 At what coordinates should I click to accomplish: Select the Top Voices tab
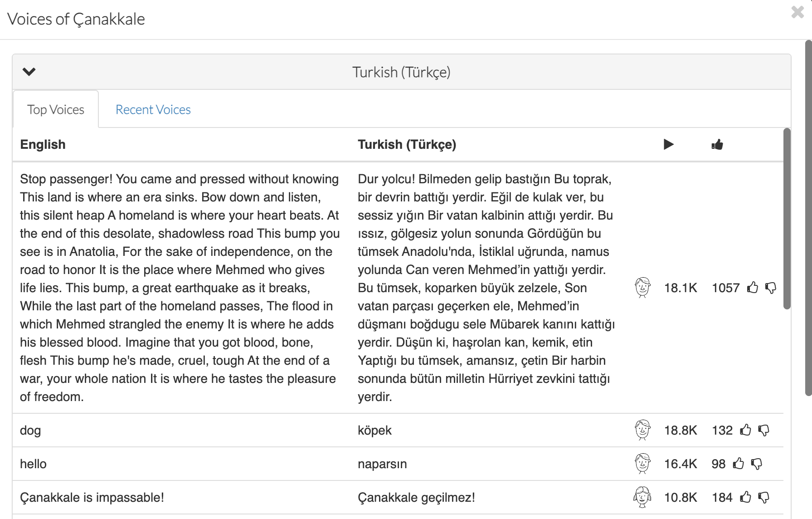pyautogui.click(x=56, y=110)
